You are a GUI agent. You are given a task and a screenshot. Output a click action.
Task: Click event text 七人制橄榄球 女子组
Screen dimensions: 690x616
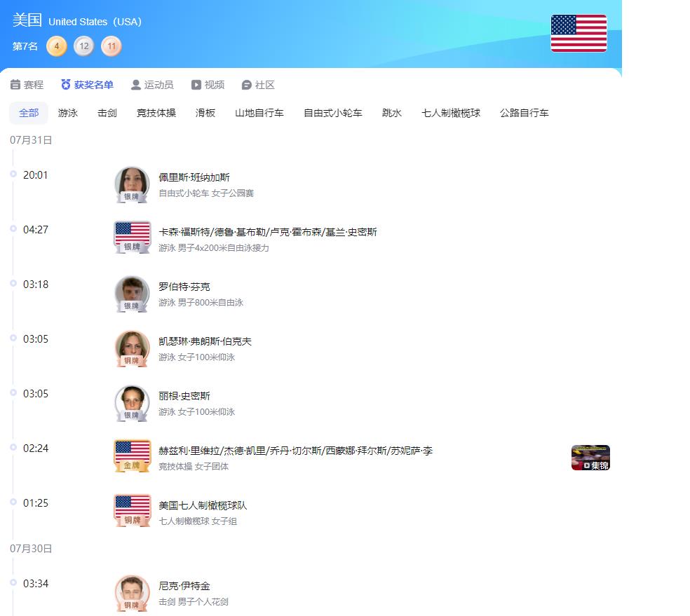pyautogui.click(x=198, y=521)
